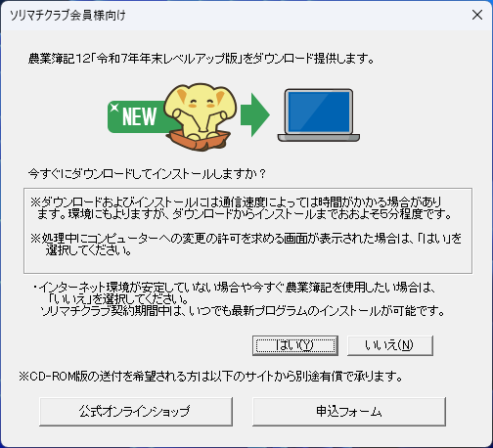Click the CD-ROM版の送付 notice text
Image resolution: width=493 pixels, height=448 pixels.
(211, 377)
